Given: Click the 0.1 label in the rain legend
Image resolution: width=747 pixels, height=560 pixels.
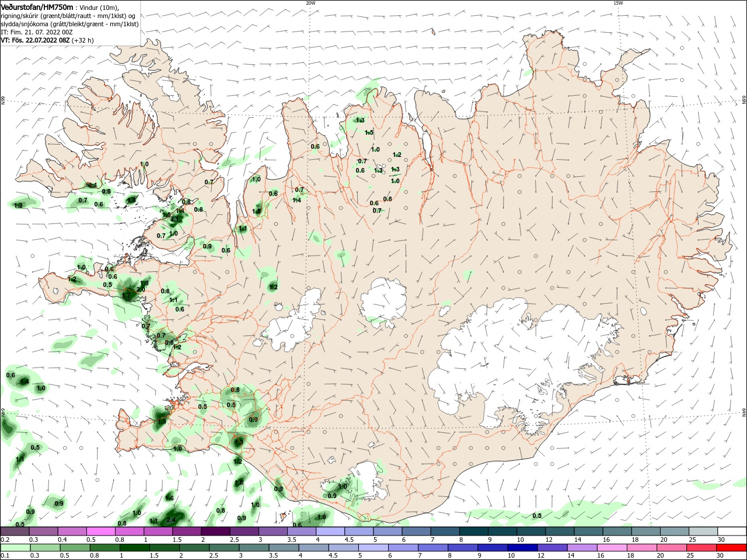Looking at the screenshot, I should [x=5, y=556].
